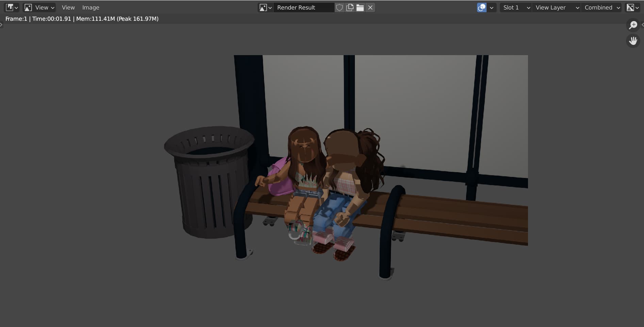Open an image file via folder icon
The width and height of the screenshot is (644, 327).
point(360,7)
